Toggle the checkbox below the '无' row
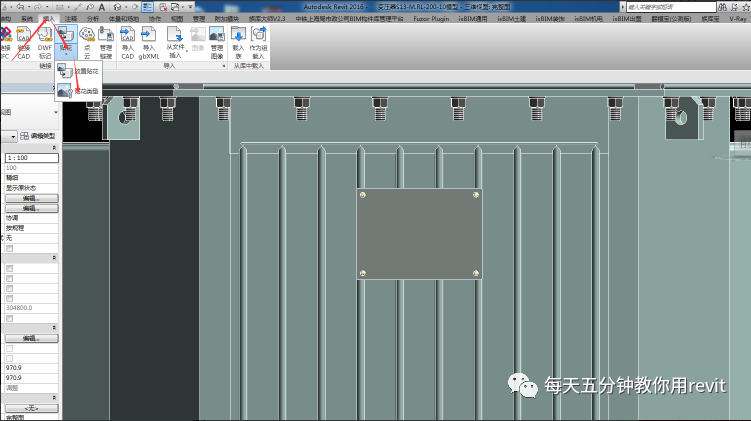This screenshot has width=751, height=421. [x=10, y=248]
